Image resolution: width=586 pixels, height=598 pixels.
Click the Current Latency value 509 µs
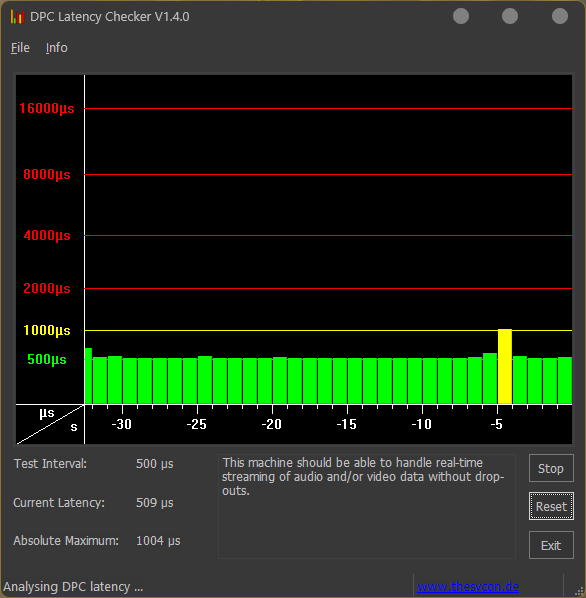coord(155,503)
